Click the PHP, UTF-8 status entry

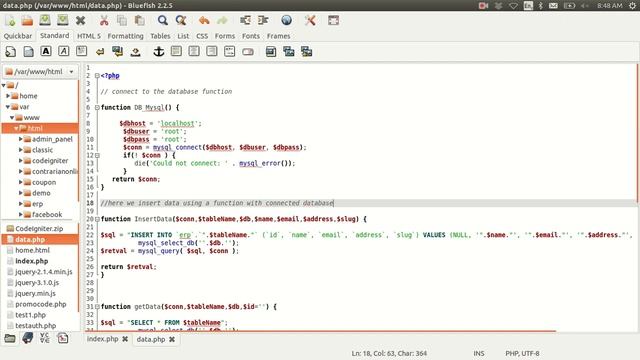522,353
